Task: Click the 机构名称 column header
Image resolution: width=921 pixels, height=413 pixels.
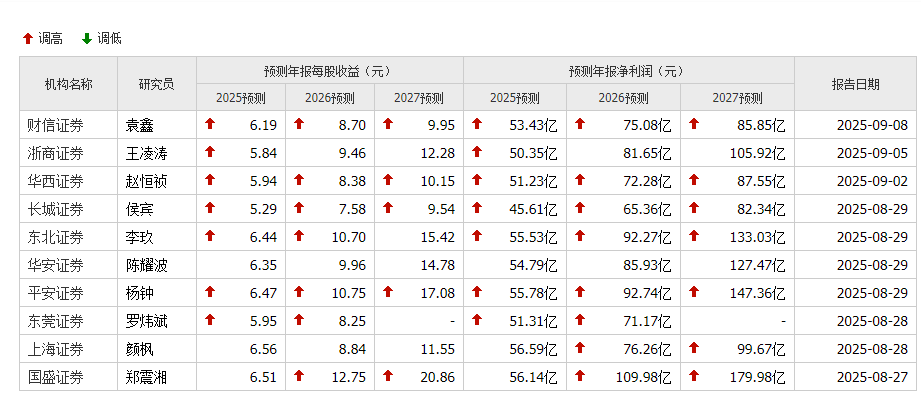Action: tap(68, 84)
